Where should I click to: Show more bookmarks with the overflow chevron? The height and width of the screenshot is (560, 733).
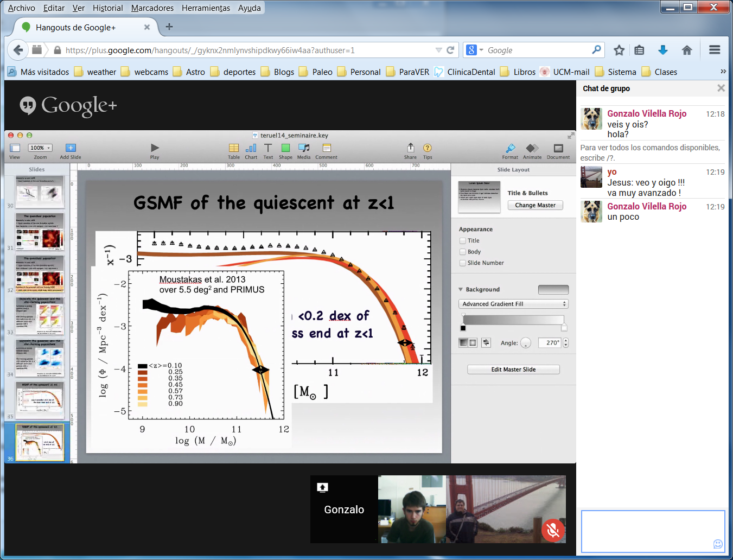click(723, 72)
